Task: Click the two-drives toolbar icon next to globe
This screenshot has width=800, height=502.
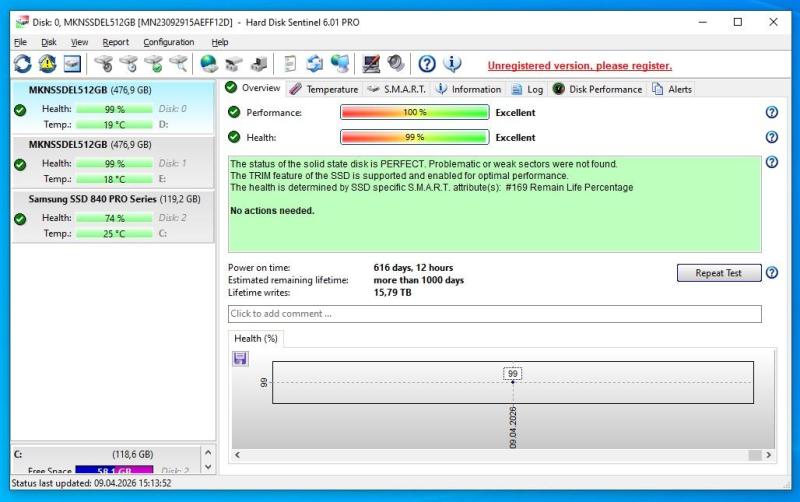Action: (x=234, y=64)
